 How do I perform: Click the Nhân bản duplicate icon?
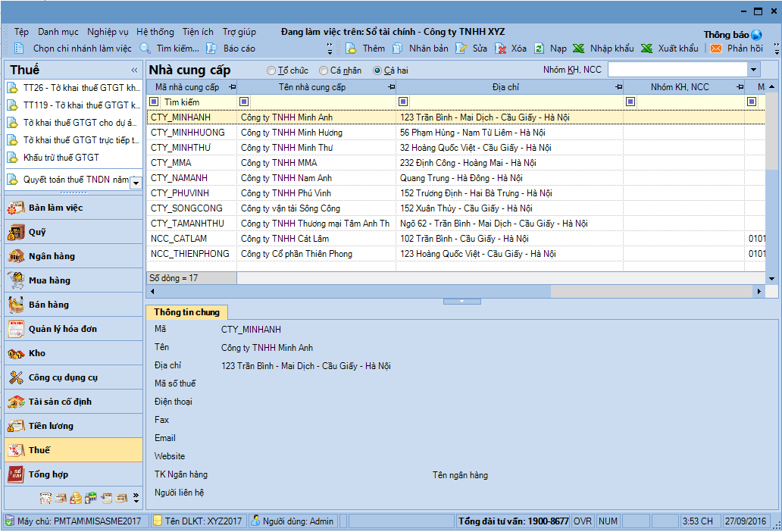(x=399, y=49)
